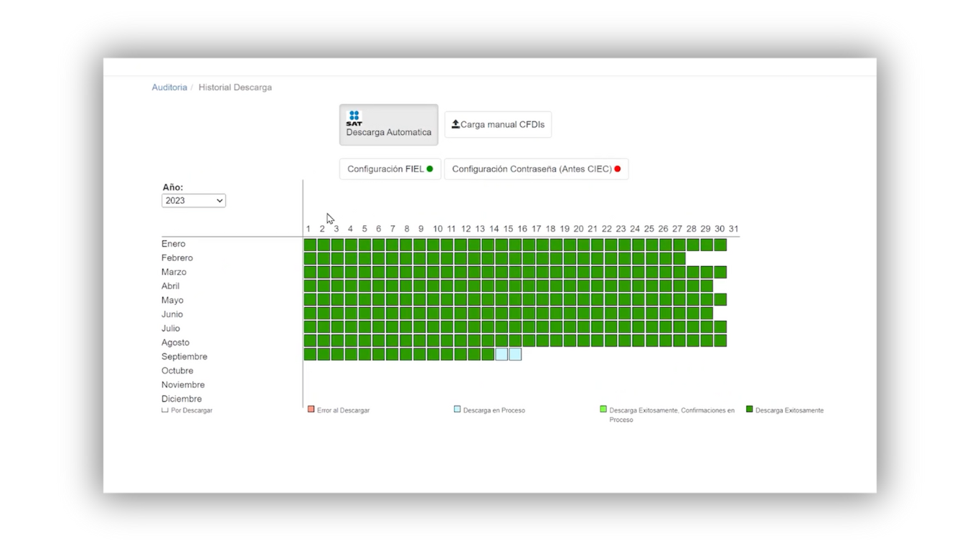
Task: Click the Por Descargar legend marker
Action: pos(165,410)
